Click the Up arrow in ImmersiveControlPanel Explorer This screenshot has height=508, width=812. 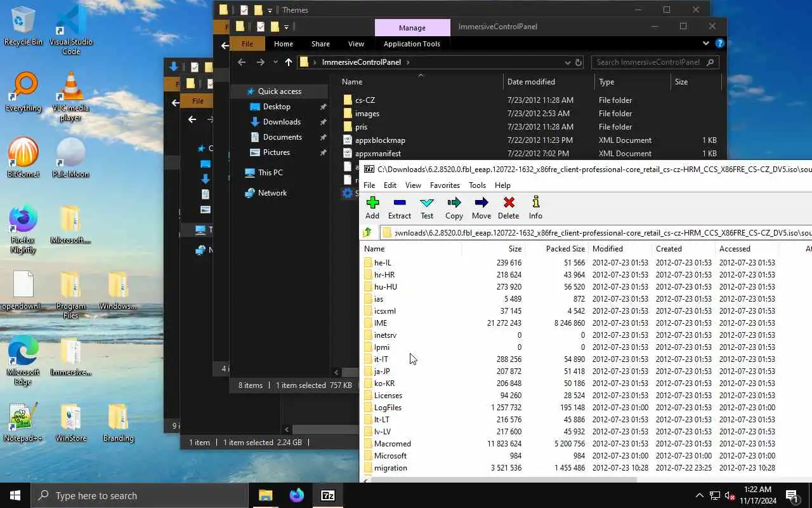[289, 62]
